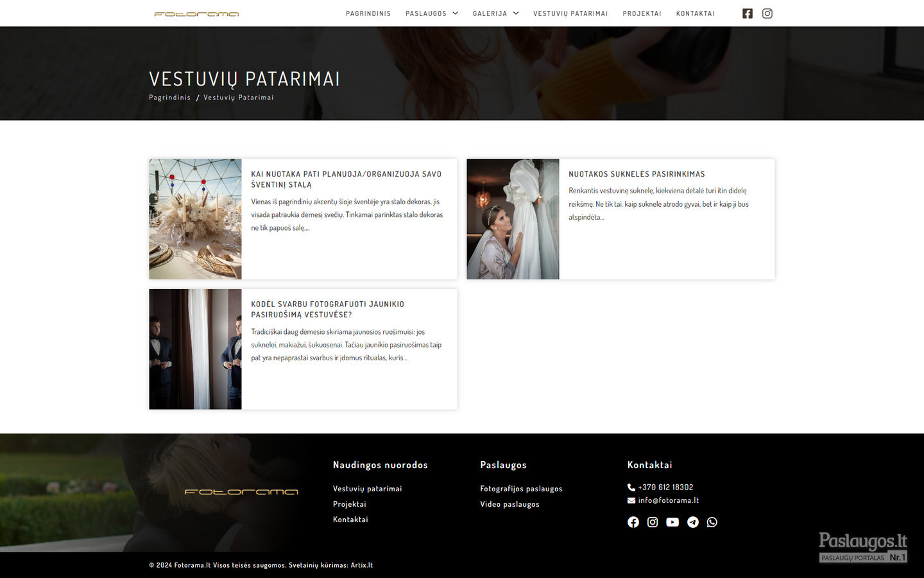Open the Instagram icon in the header
Screen dimensions: 924x578
point(767,13)
